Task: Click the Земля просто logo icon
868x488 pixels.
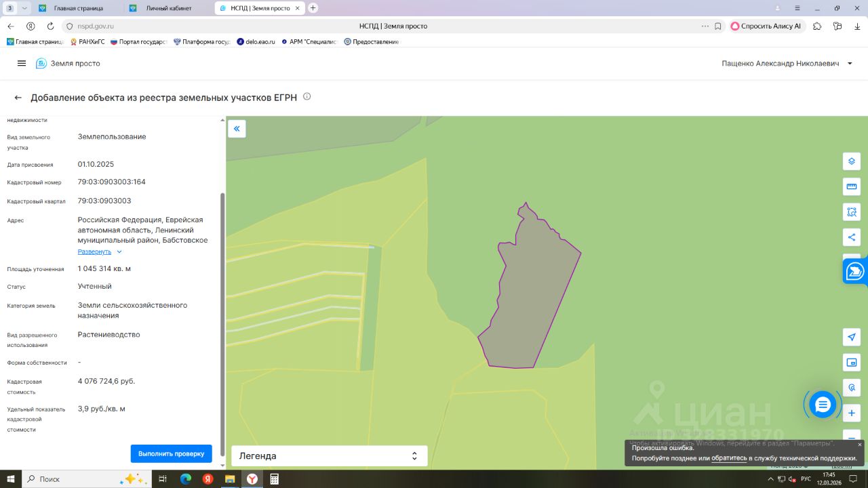Action: tap(41, 63)
